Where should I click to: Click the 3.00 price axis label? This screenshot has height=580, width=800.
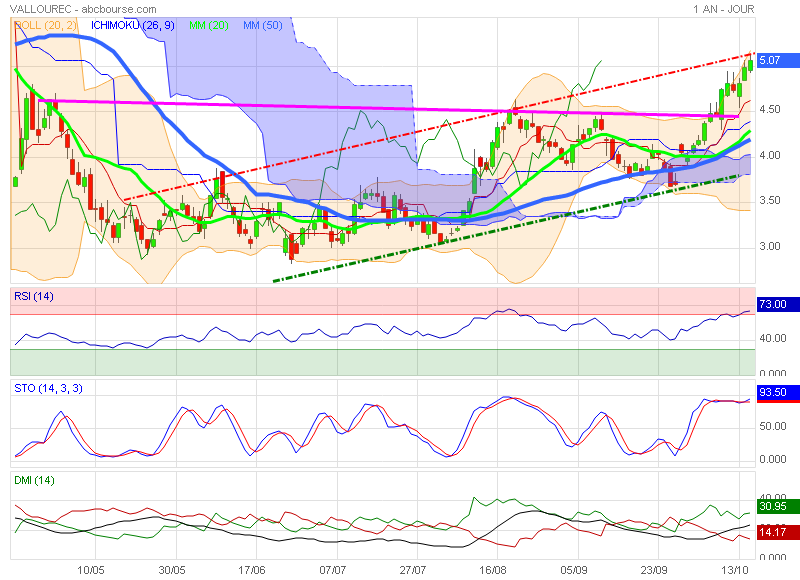pyautogui.click(x=770, y=246)
